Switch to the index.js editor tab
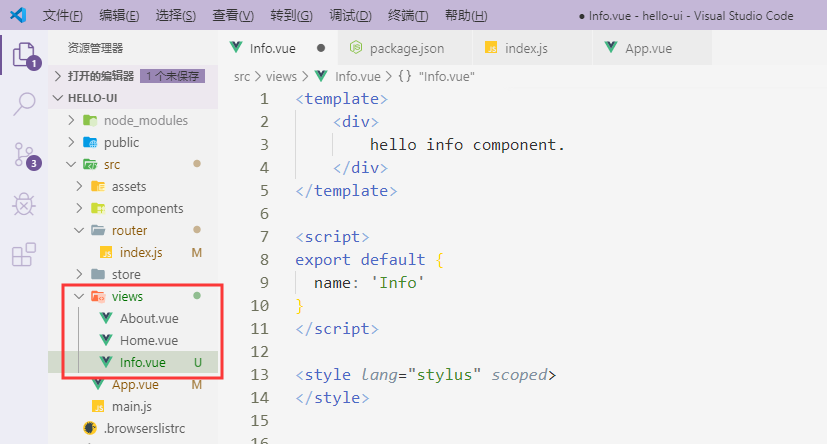The image size is (827, 444). click(533, 48)
